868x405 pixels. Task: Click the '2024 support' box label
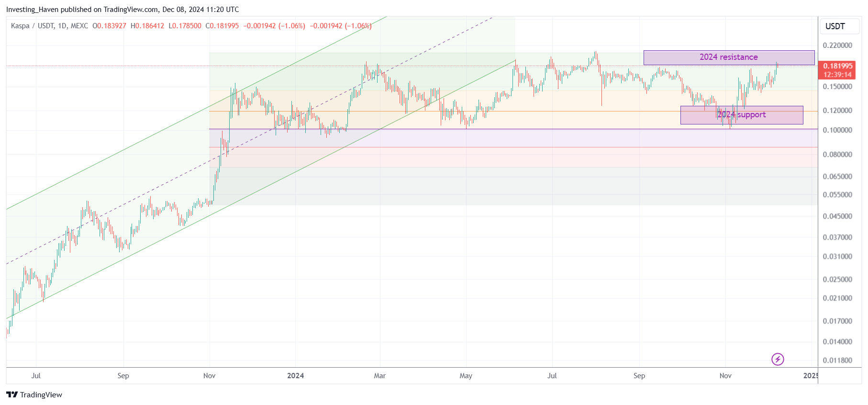[741, 114]
